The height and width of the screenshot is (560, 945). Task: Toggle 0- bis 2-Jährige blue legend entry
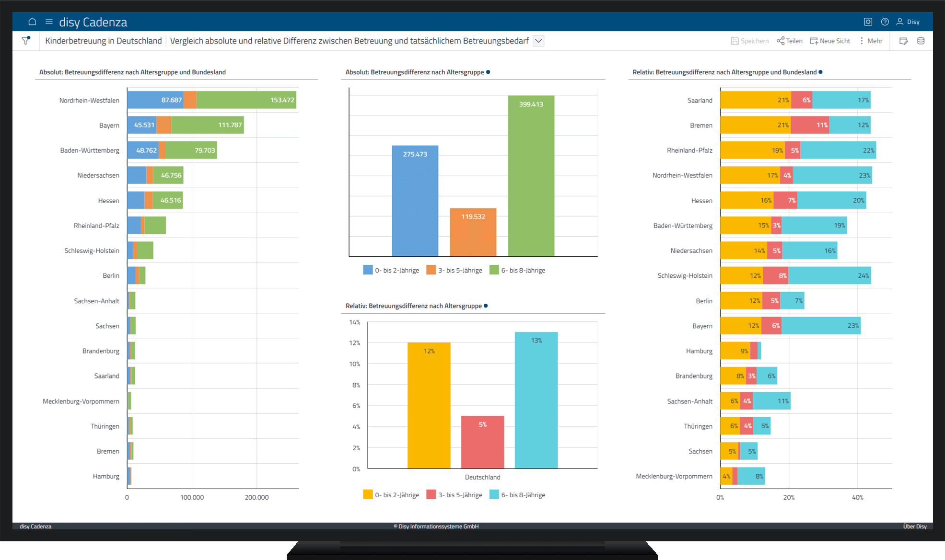391,270
